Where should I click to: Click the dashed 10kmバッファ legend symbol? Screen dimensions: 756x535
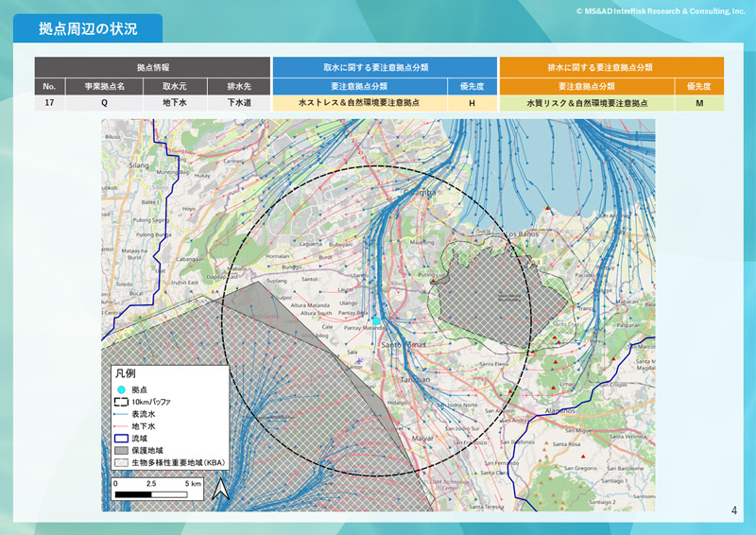tap(121, 402)
